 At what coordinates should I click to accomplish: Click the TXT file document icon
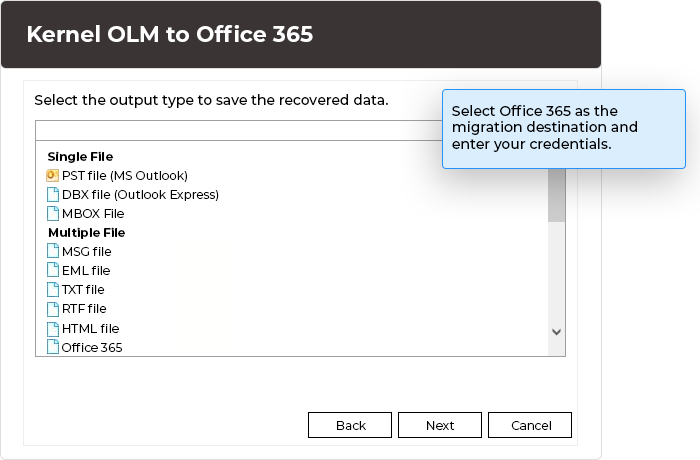53,289
